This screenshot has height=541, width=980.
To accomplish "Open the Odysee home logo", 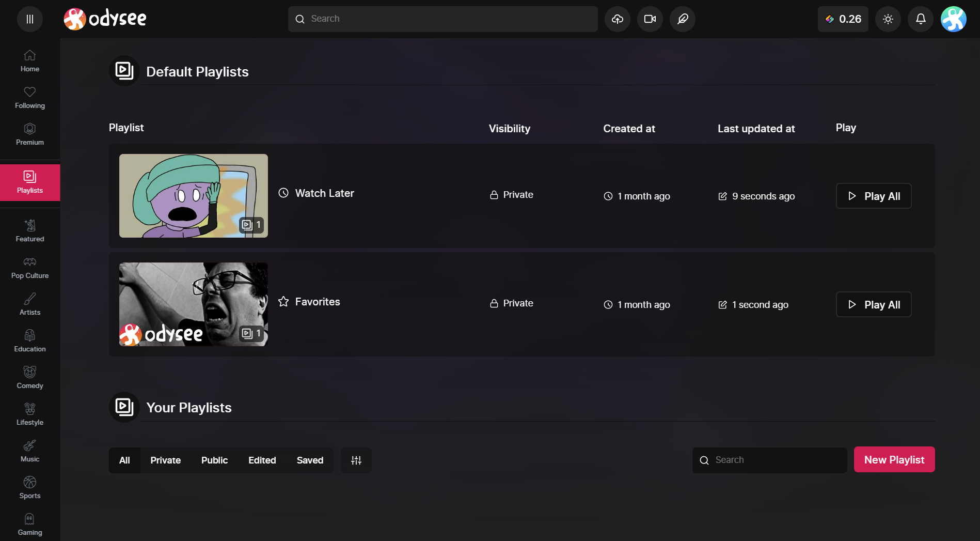I will coord(105,19).
